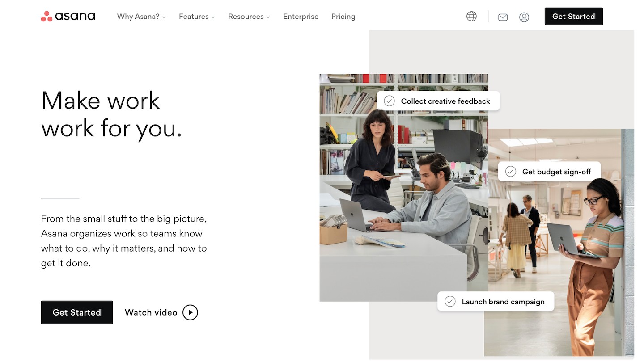Open the globe language selector

tap(471, 17)
